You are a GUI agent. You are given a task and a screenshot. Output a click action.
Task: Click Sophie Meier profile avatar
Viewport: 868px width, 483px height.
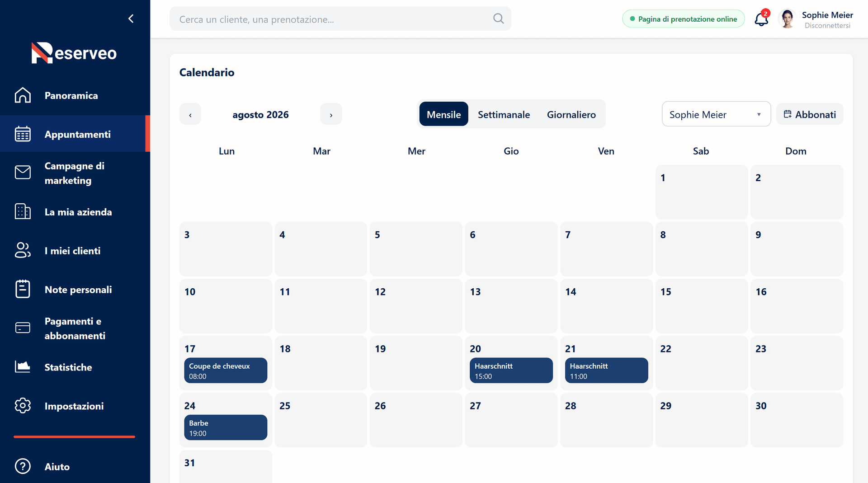click(x=787, y=19)
